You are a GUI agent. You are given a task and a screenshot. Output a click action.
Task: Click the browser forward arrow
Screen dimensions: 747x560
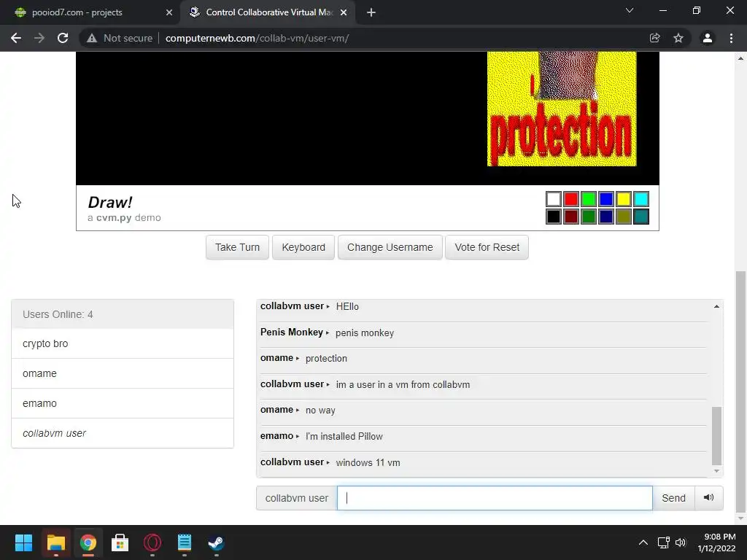(x=39, y=38)
